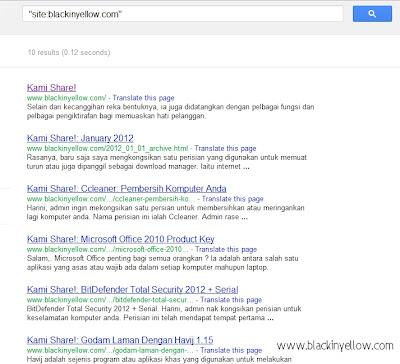
Task: Open the Ccleaner Pembersih Komputer Anda result
Action: (127, 189)
